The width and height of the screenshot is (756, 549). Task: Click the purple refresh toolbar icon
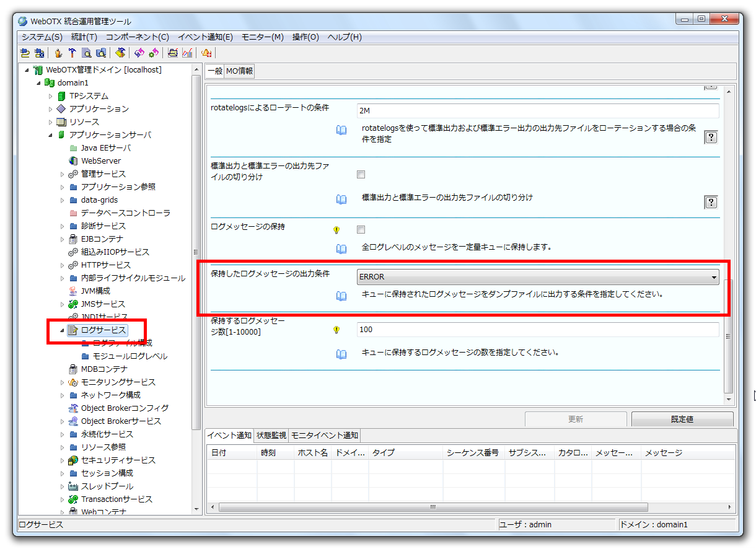pyautogui.click(x=139, y=53)
